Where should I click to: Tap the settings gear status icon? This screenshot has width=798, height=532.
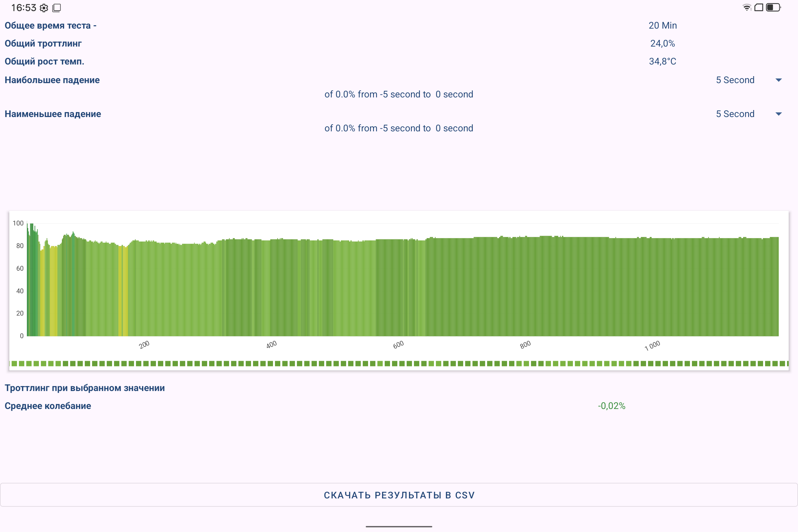pos(44,8)
